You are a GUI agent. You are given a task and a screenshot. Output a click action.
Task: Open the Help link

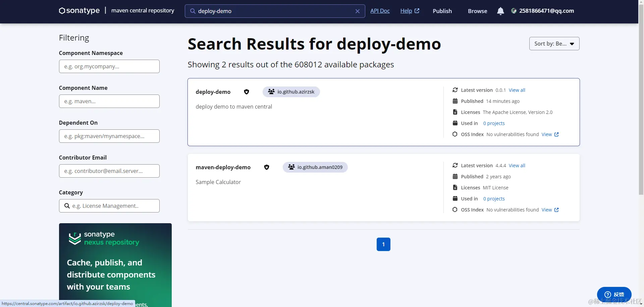pos(406,11)
